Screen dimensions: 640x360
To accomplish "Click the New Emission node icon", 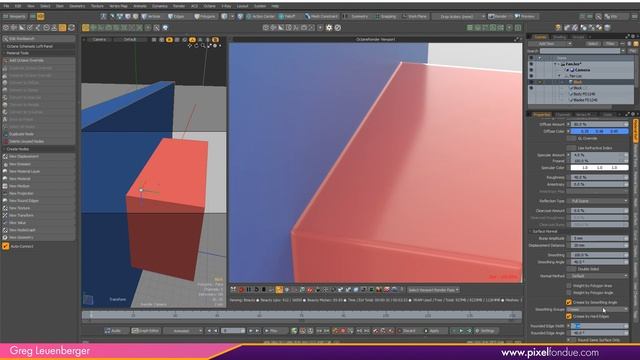I will (5, 164).
